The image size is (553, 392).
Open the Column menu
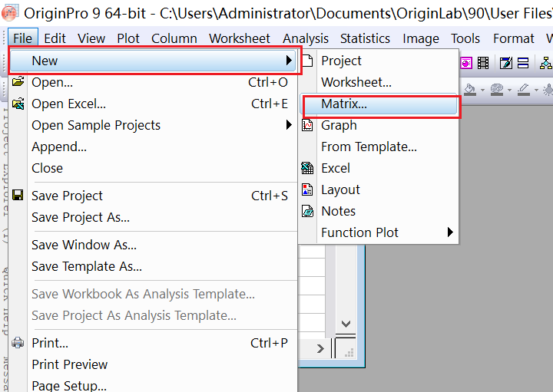coord(174,38)
